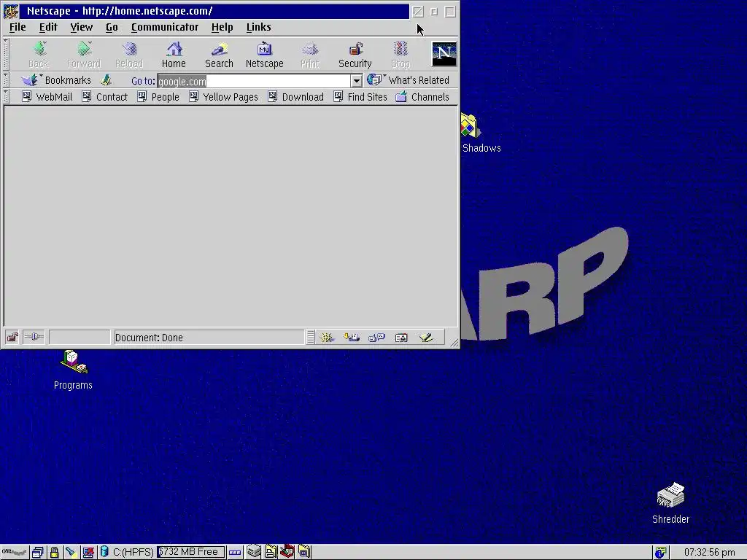Open the WarpCenter drives tray icon
The image size is (747, 560).
pyautogui.click(x=254, y=552)
